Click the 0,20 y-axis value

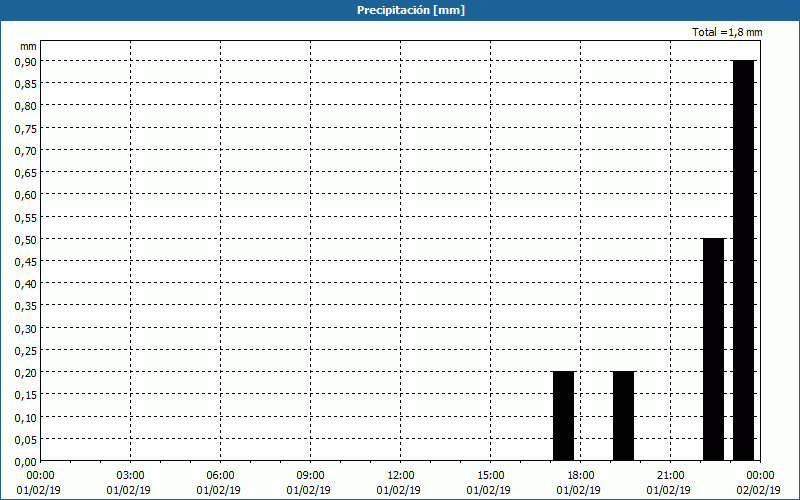tap(26, 372)
